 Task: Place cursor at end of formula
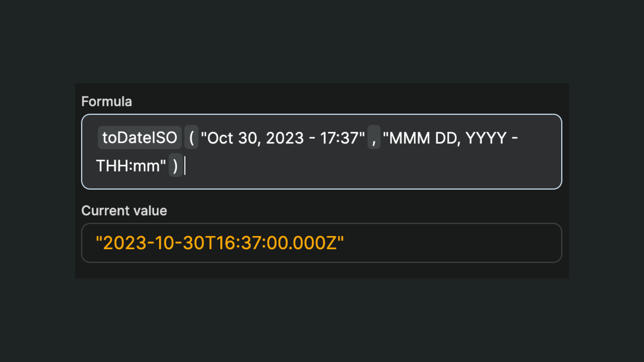pyautogui.click(x=185, y=166)
